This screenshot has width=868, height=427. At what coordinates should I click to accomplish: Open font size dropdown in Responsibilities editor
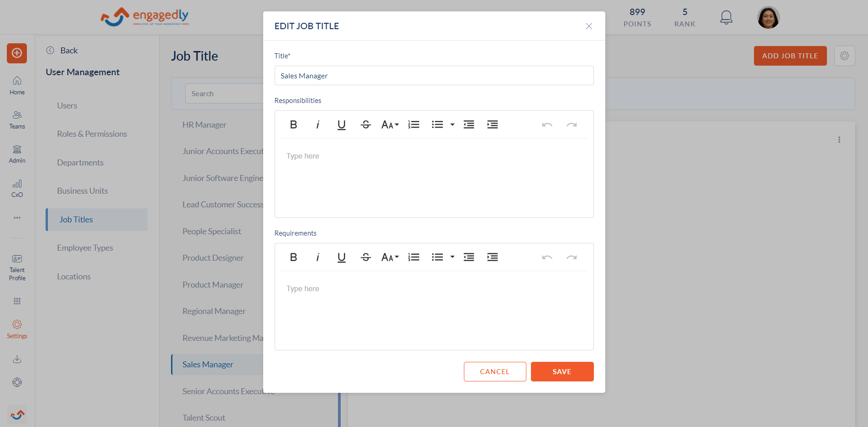390,124
